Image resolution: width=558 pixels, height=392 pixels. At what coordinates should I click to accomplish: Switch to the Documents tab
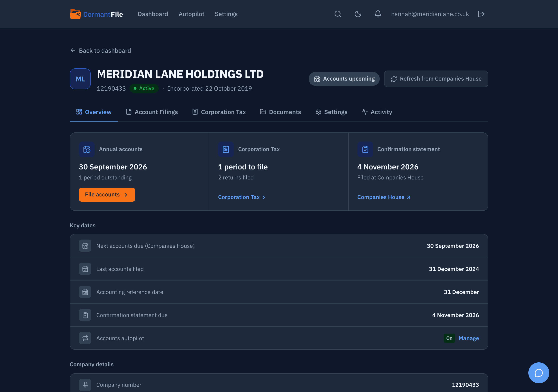click(280, 112)
